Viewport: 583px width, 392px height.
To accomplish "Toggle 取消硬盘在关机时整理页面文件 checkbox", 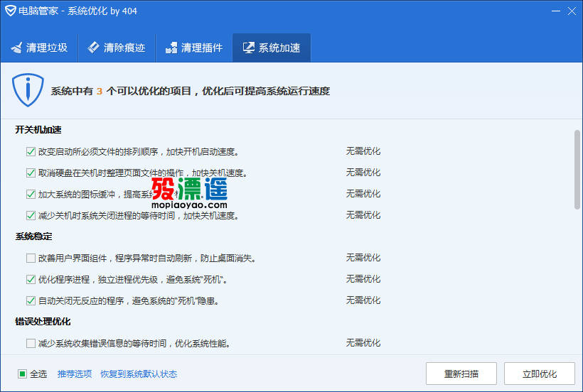I will [x=31, y=173].
